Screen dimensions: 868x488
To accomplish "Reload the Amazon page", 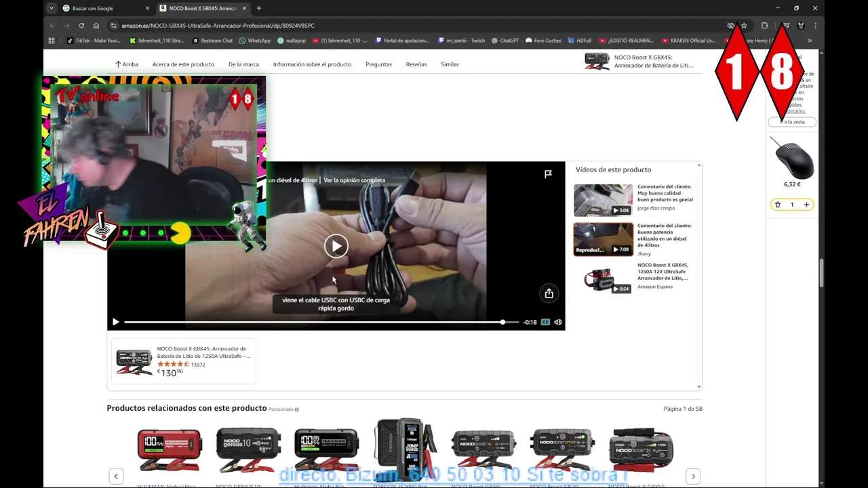I will click(81, 25).
